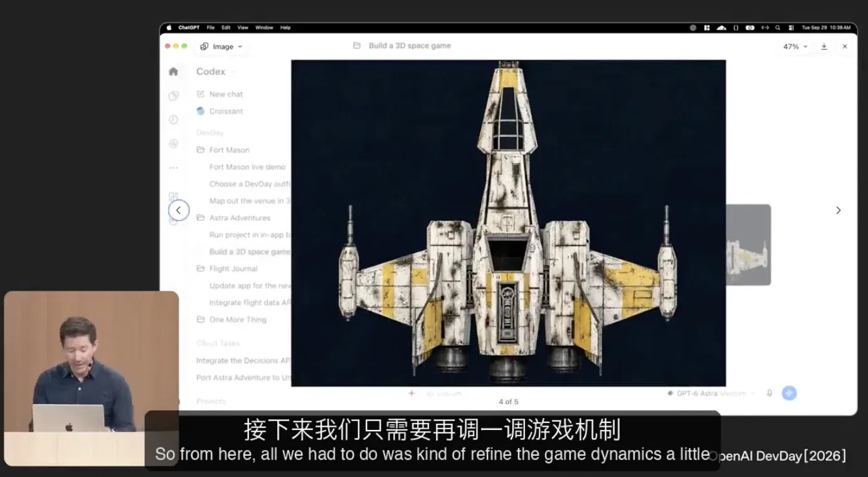Viewport: 868px width, 477px height.
Task: Click the curly braces icon in menu bar
Action: (736, 28)
